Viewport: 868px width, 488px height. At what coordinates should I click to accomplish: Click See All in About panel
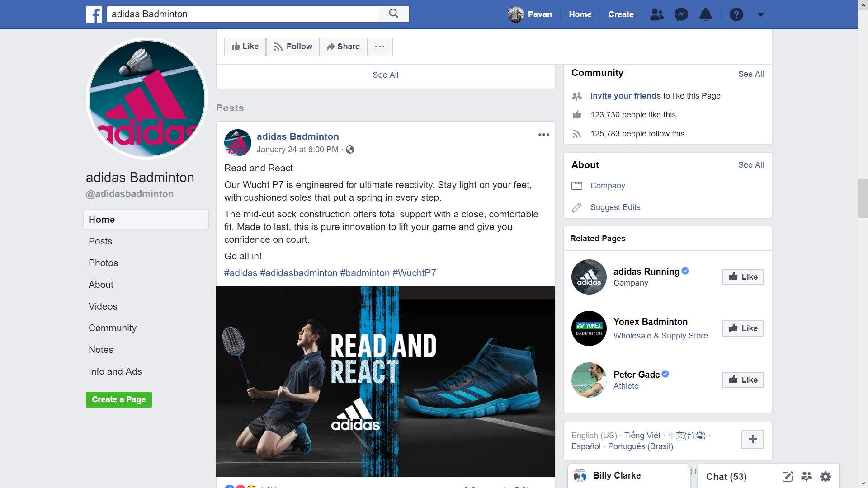[x=751, y=165]
